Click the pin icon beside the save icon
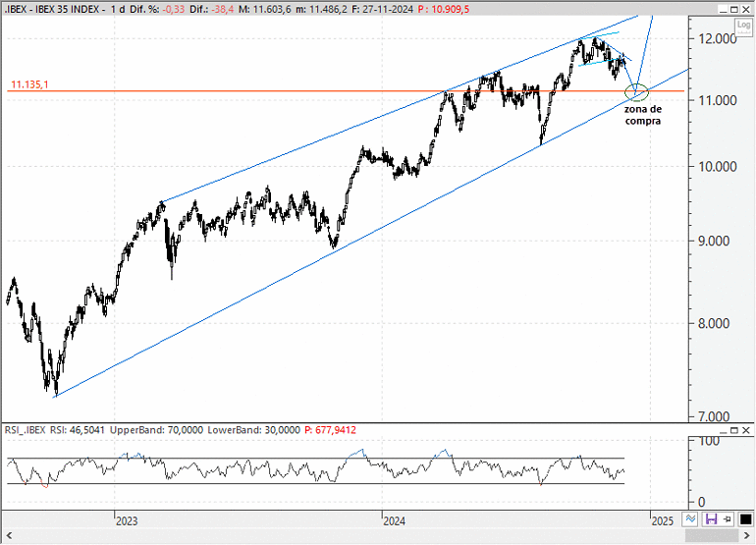Screen dimensions: 756x545 [728, 518]
